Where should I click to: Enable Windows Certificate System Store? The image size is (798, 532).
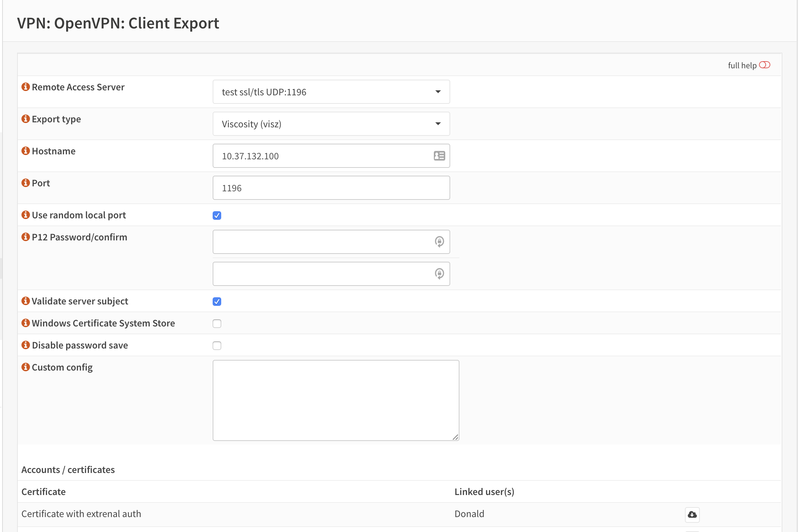pyautogui.click(x=217, y=324)
